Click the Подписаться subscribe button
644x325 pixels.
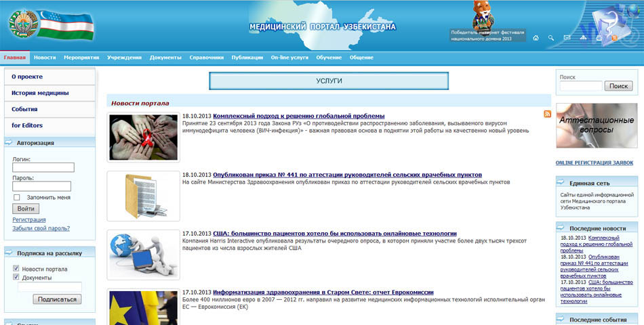pyautogui.click(x=57, y=299)
